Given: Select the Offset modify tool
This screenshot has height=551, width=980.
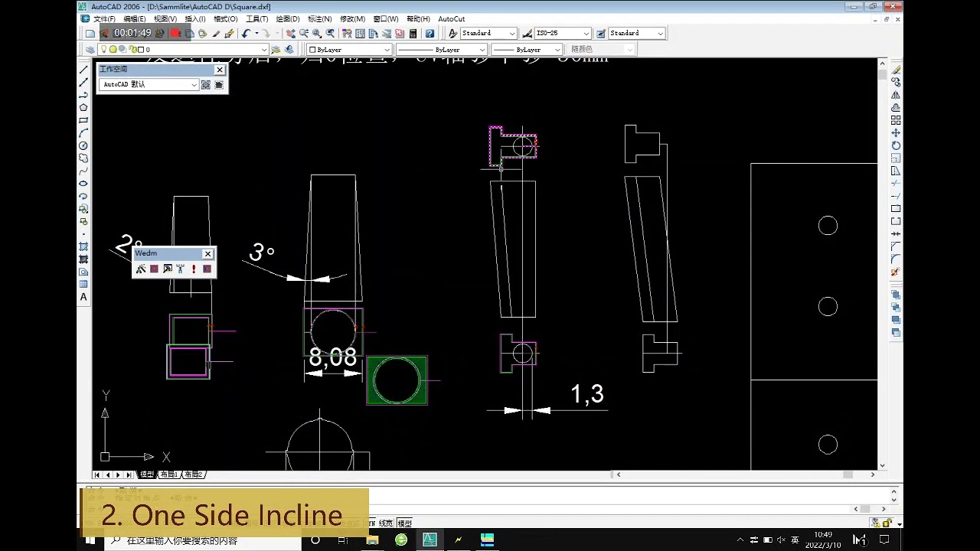Looking at the screenshot, I should [x=896, y=108].
